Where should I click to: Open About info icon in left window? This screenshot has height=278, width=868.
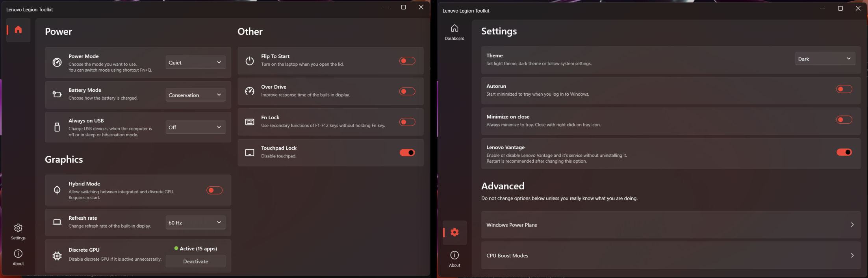[x=18, y=254]
